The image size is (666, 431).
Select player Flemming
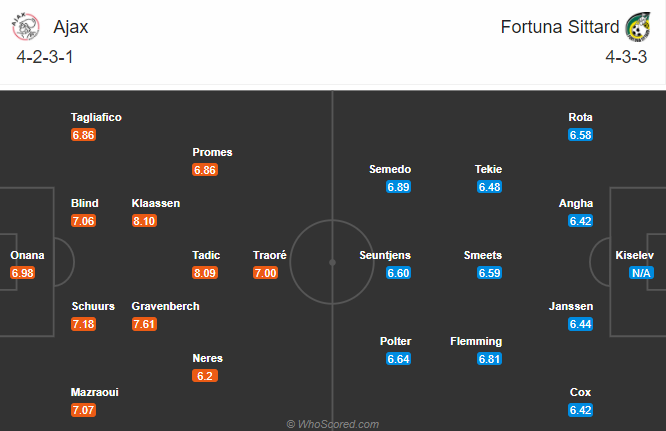click(x=476, y=341)
